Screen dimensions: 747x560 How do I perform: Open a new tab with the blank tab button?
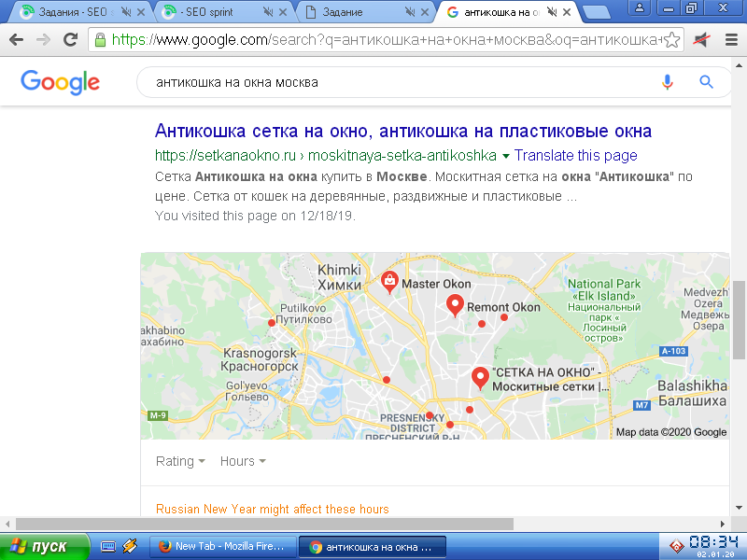coord(597,13)
